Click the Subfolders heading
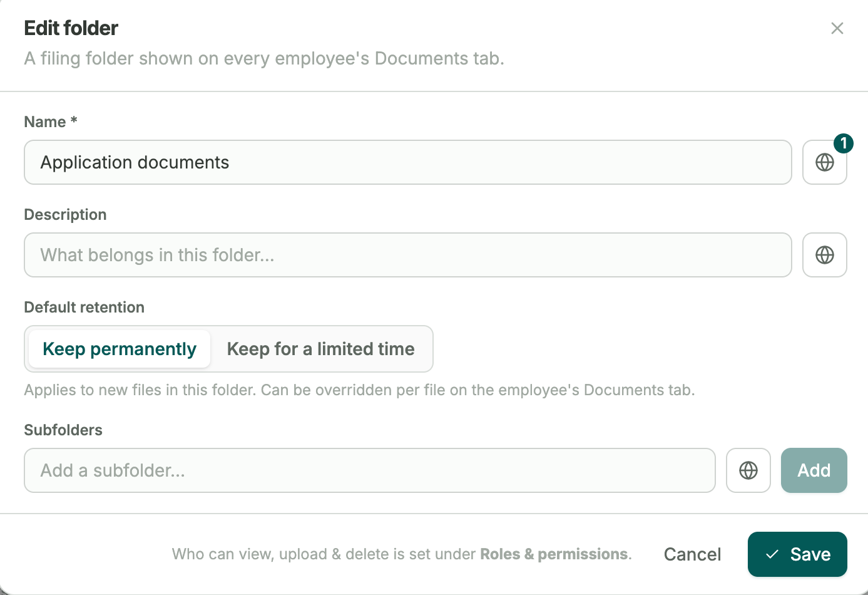 pyautogui.click(x=63, y=430)
